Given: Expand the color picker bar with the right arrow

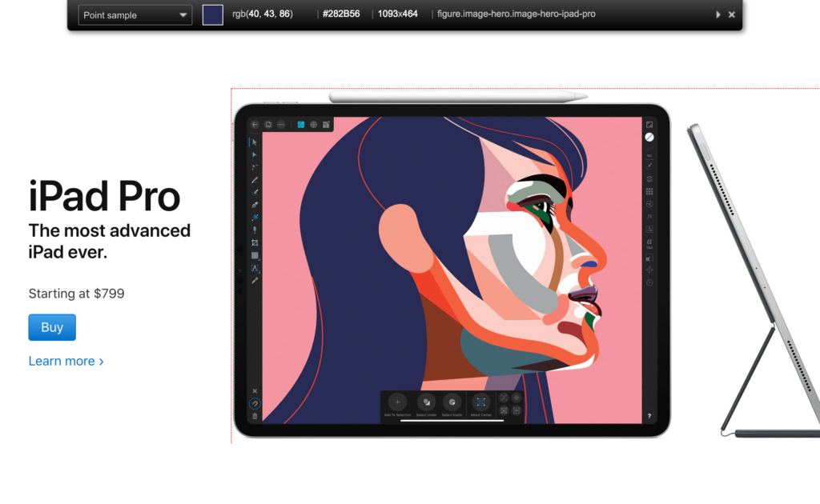Looking at the screenshot, I should click(718, 14).
